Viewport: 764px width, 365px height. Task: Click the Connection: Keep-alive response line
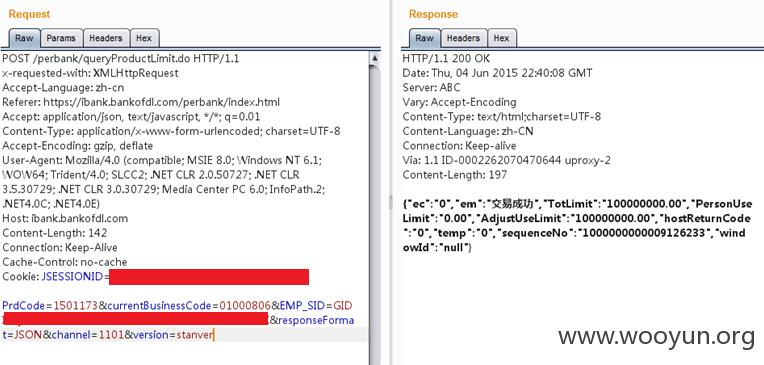point(459,146)
